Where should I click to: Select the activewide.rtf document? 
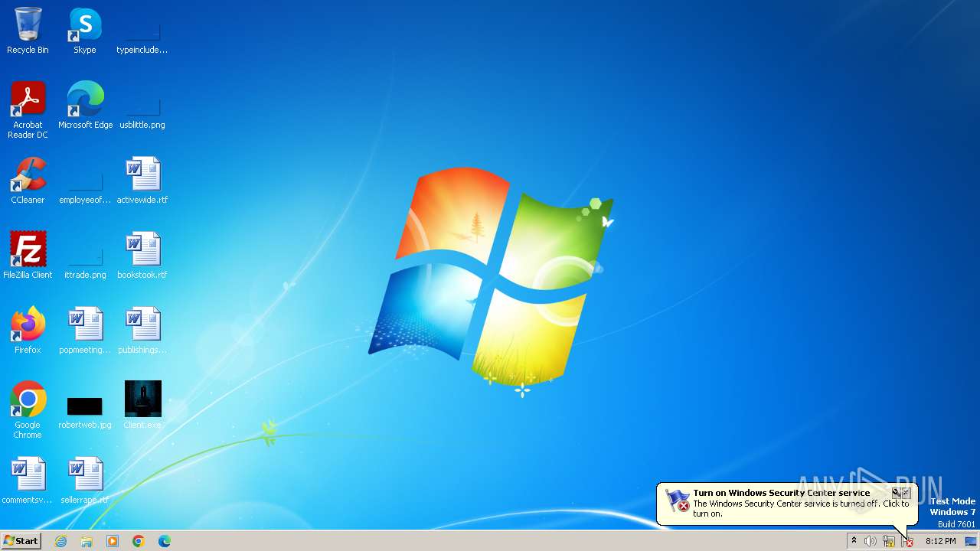click(142, 181)
